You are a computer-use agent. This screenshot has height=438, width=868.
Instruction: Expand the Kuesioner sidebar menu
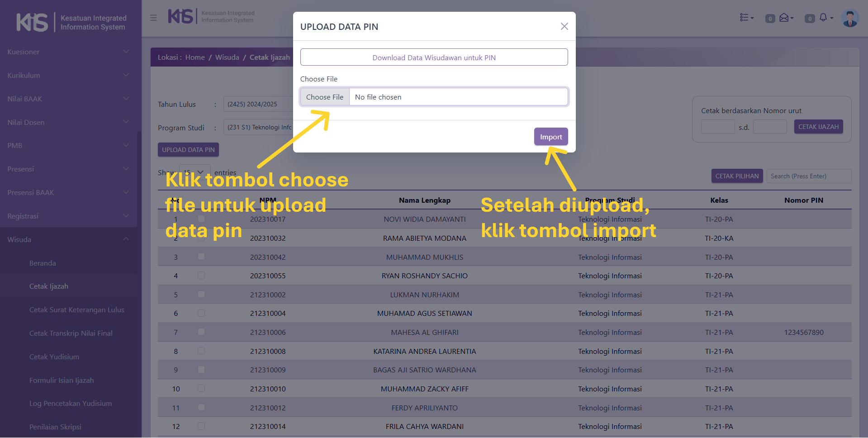coord(68,52)
